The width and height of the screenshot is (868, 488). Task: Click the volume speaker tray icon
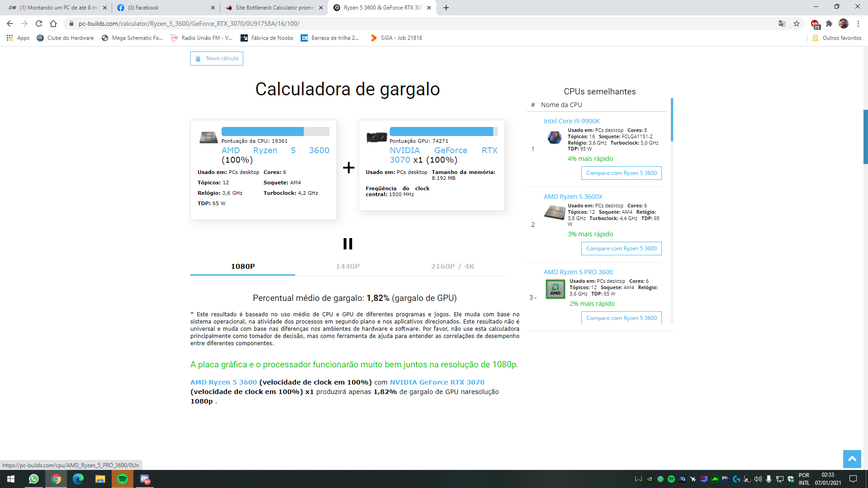(x=758, y=479)
